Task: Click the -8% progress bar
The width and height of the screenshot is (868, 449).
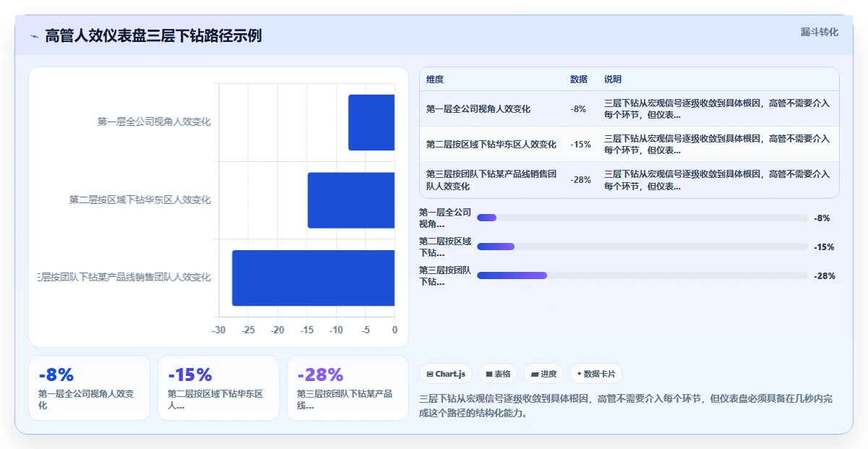Action: (643, 218)
